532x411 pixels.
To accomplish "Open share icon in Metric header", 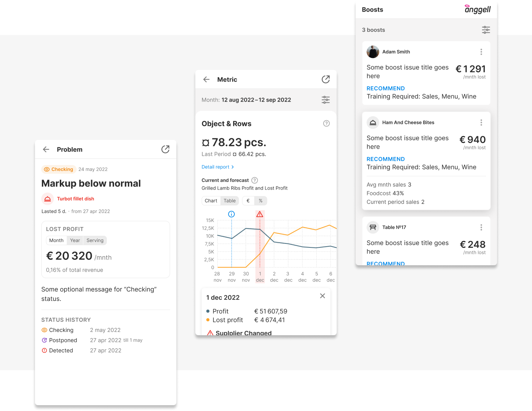I will click(326, 79).
